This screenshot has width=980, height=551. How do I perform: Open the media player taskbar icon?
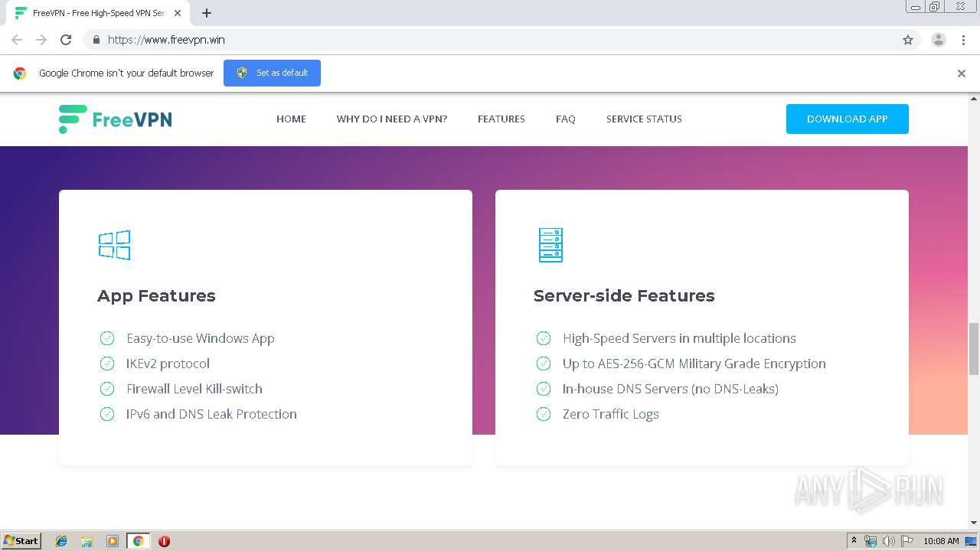coord(113,541)
